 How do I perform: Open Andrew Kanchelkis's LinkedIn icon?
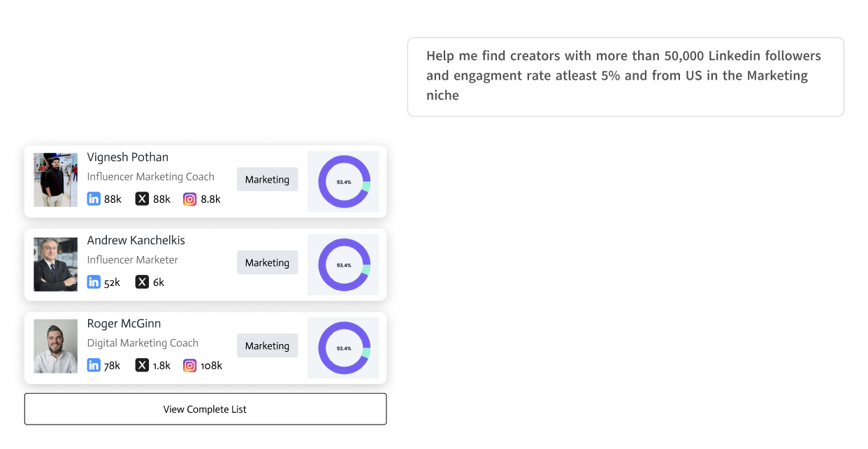click(x=94, y=282)
